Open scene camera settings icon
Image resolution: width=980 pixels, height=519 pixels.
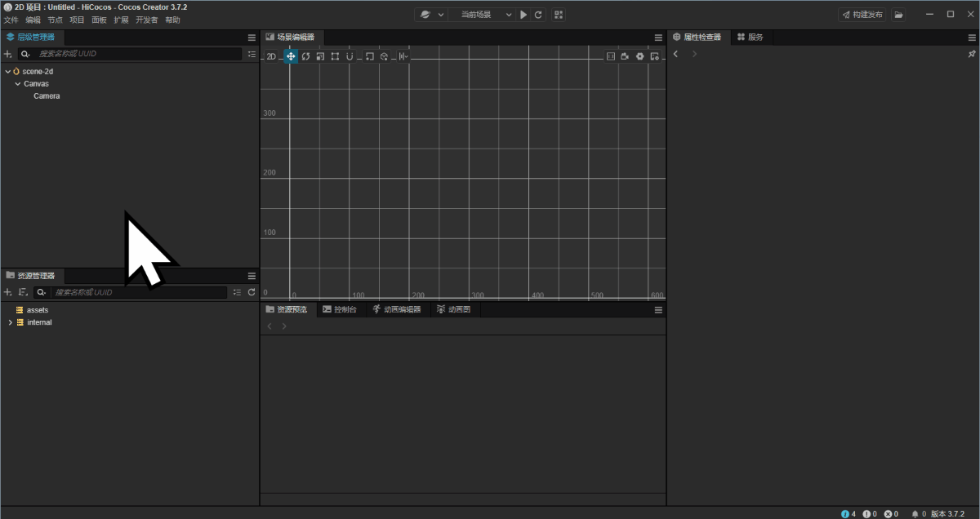625,56
